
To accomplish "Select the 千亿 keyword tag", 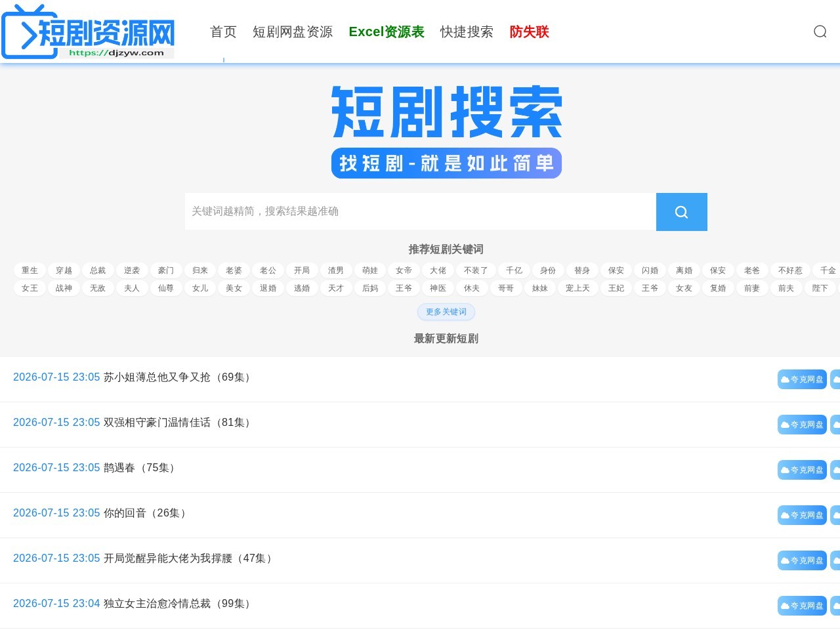I will tap(514, 270).
